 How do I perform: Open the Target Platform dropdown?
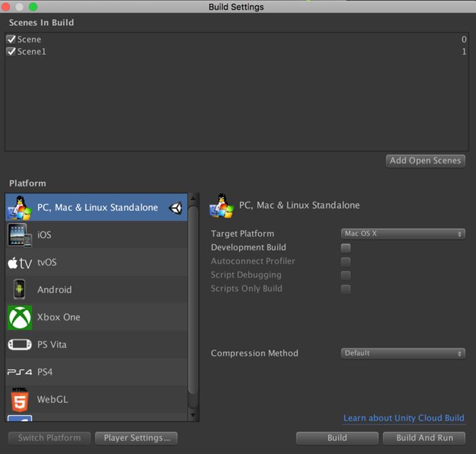(x=403, y=233)
